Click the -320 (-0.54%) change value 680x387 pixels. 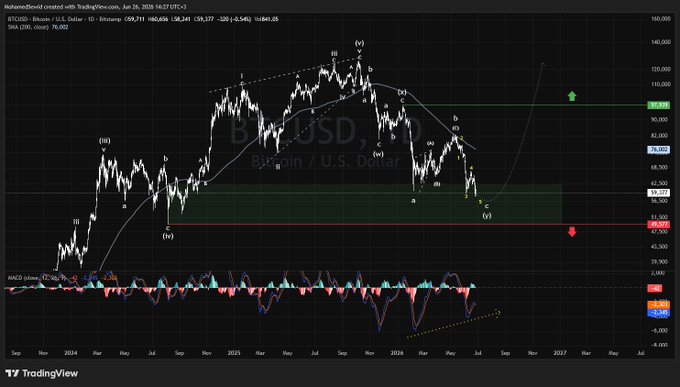point(234,19)
